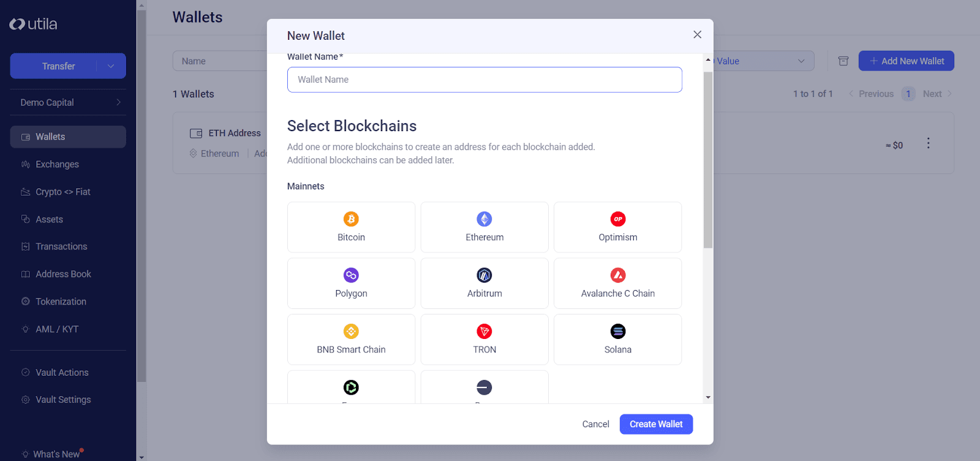Switch to the Wallets sidebar tab
The image size is (980, 461).
49,136
